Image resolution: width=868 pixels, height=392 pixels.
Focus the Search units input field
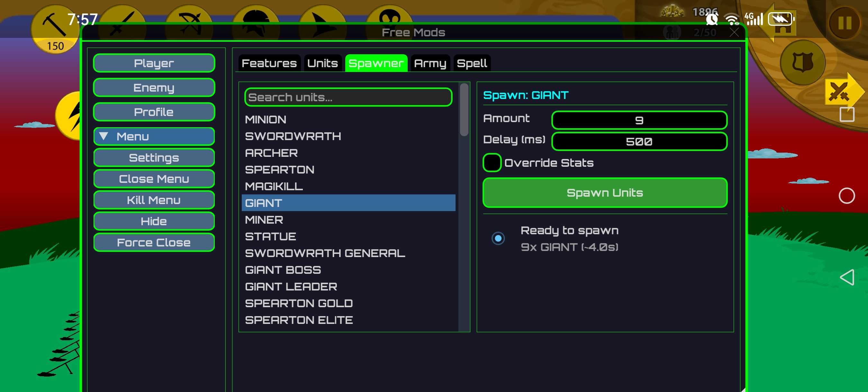tap(348, 97)
